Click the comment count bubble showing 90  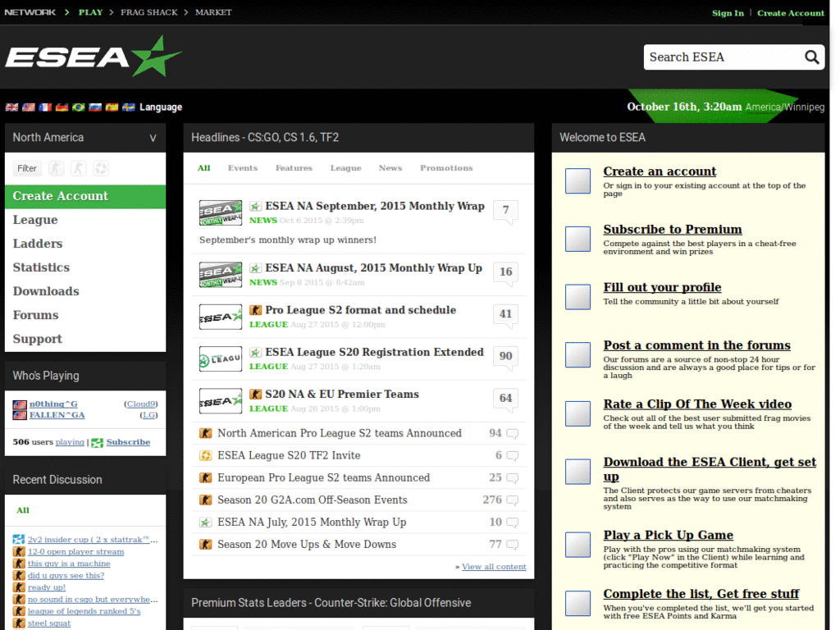click(505, 355)
